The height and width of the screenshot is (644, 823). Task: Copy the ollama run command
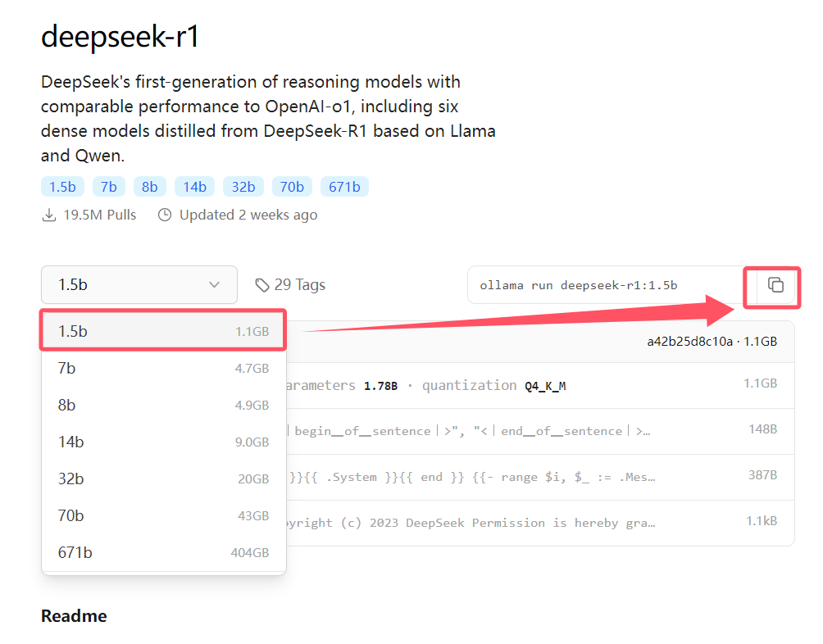click(771, 287)
